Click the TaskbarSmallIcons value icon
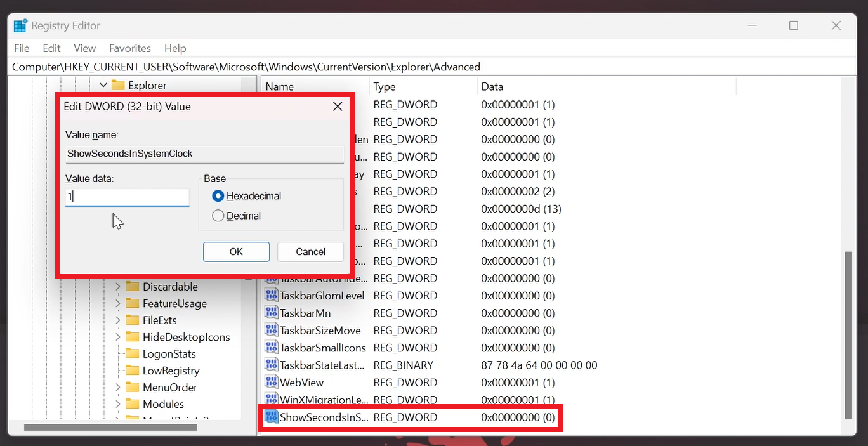This screenshot has height=446, width=868. click(x=271, y=348)
